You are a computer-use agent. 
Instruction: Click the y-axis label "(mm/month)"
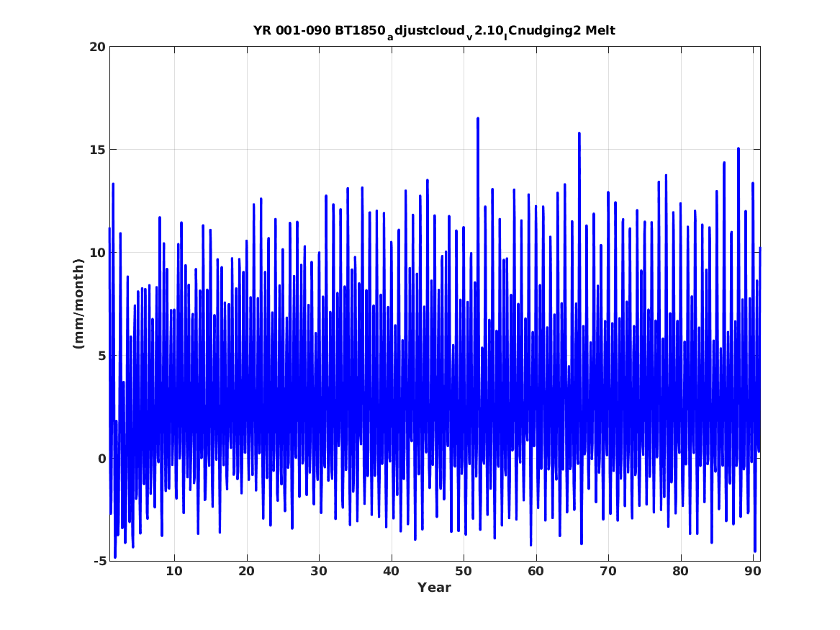78,304
